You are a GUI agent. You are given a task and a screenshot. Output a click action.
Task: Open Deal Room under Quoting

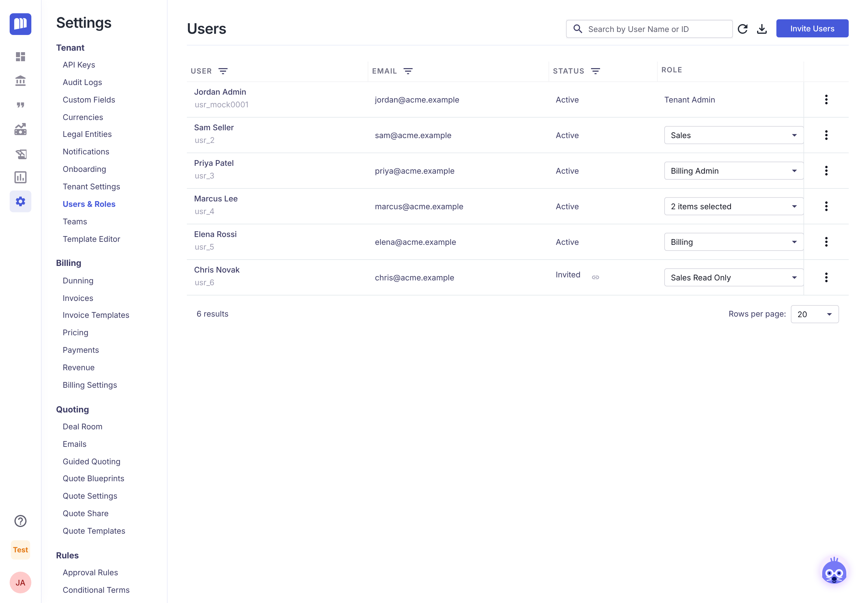click(x=82, y=427)
